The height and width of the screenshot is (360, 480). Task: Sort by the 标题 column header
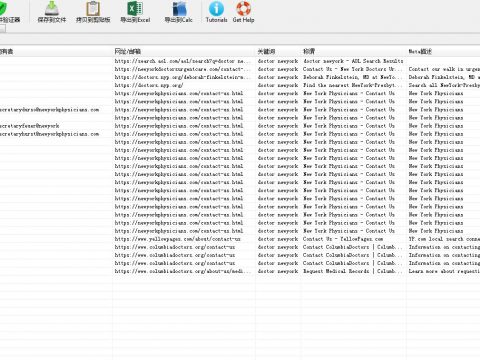point(309,52)
